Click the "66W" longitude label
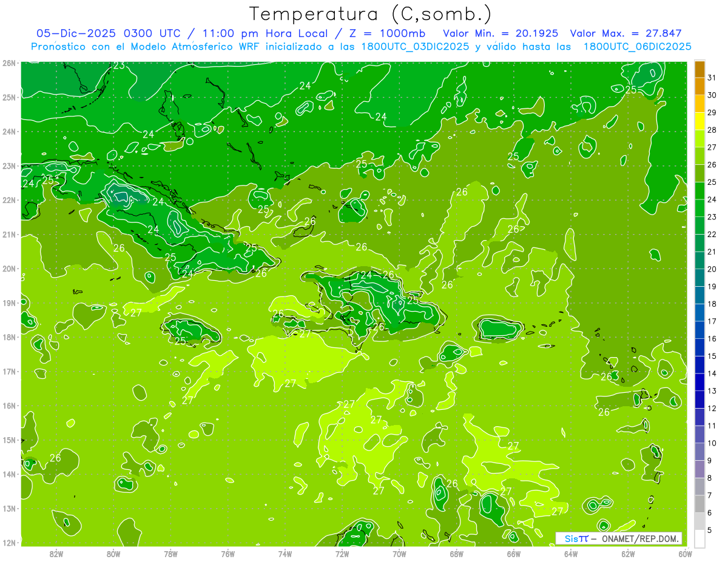 pyautogui.click(x=514, y=554)
